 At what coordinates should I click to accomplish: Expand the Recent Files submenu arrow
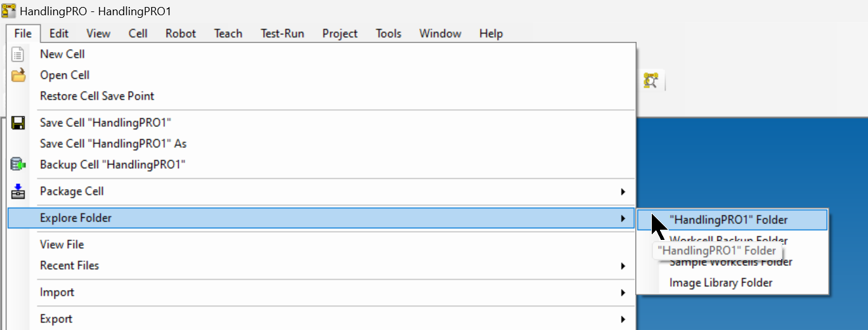[x=623, y=266]
